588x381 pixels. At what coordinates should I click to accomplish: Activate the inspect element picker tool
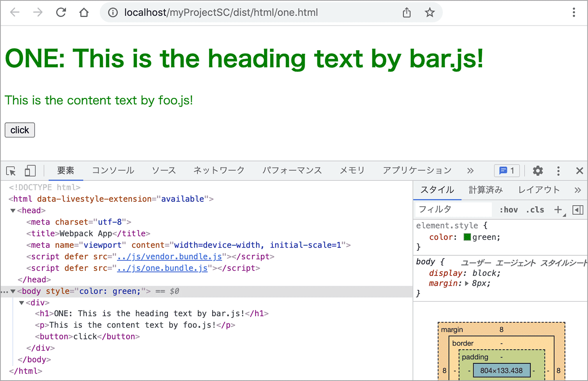[11, 171]
